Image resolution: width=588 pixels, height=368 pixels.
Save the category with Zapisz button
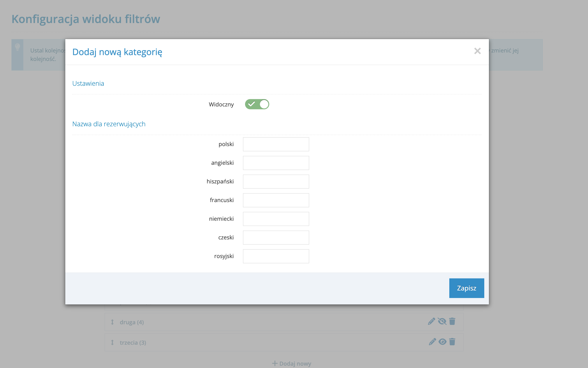click(466, 288)
